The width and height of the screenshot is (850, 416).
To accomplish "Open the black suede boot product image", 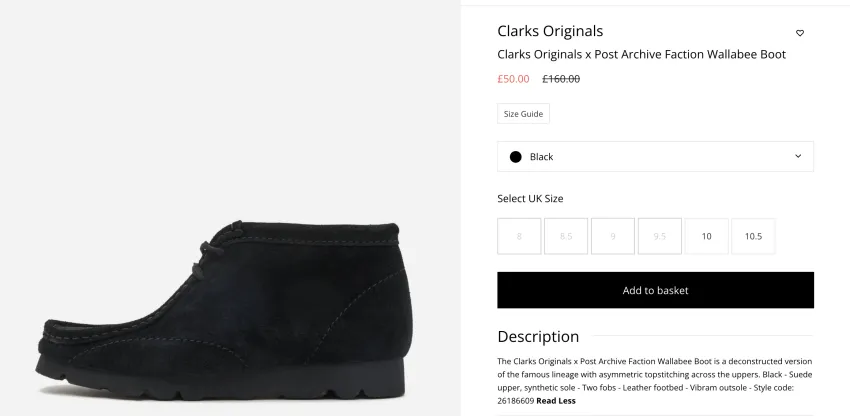I will pos(225,310).
